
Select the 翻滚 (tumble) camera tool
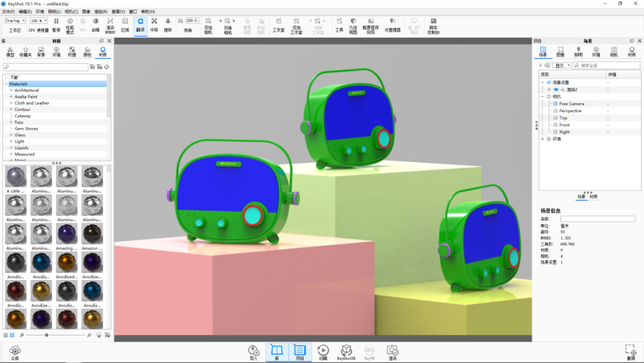(x=141, y=25)
